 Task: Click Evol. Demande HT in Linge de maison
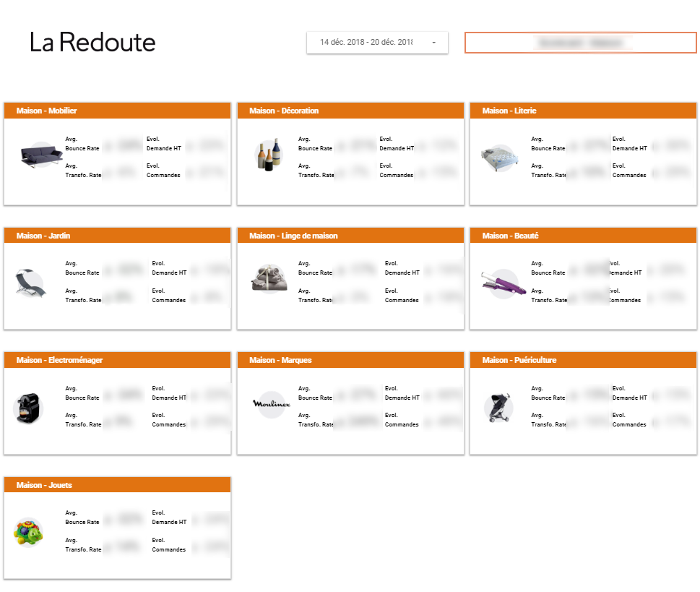[402, 268]
